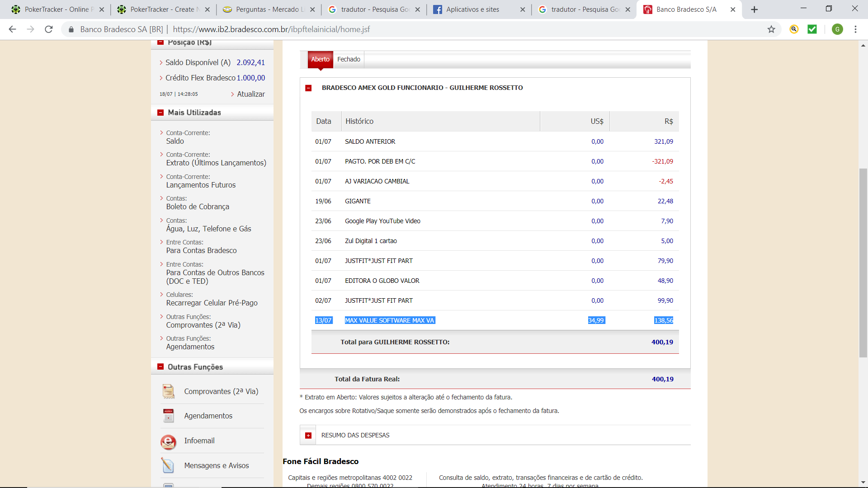
Task: Open the Mensagens e Avisos icon
Action: (x=168, y=465)
